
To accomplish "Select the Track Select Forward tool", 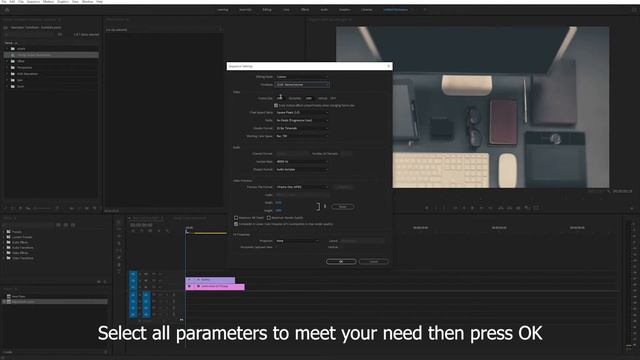I will tap(119, 229).
